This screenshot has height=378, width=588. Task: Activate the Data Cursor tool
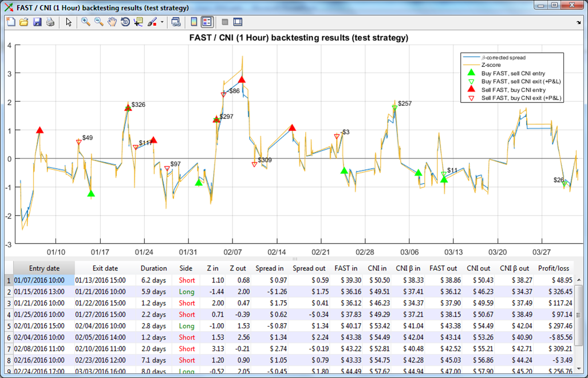click(x=139, y=22)
